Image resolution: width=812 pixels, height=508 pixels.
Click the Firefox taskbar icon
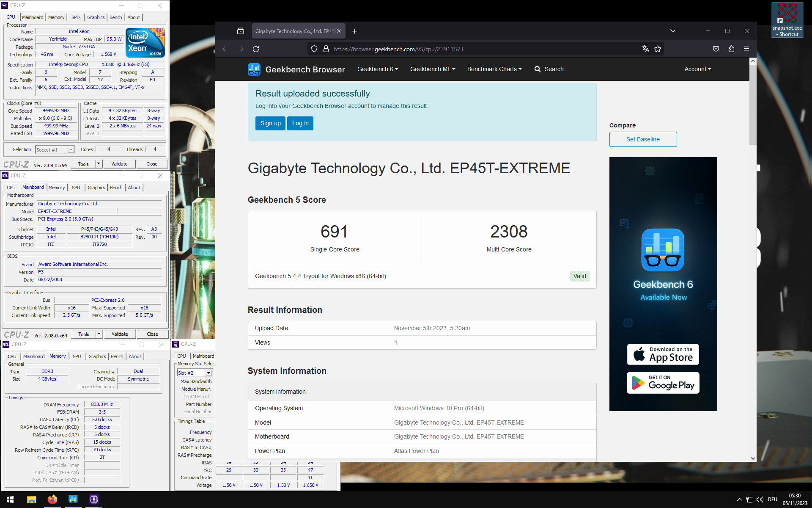[52, 500]
